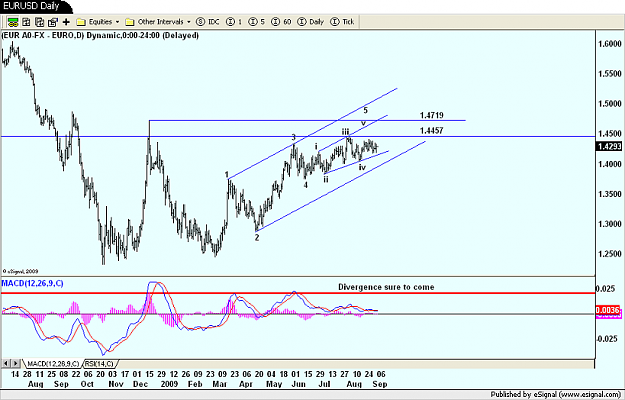The width and height of the screenshot is (625, 400).
Task: Click the chart symbol header text
Action: tap(100, 35)
